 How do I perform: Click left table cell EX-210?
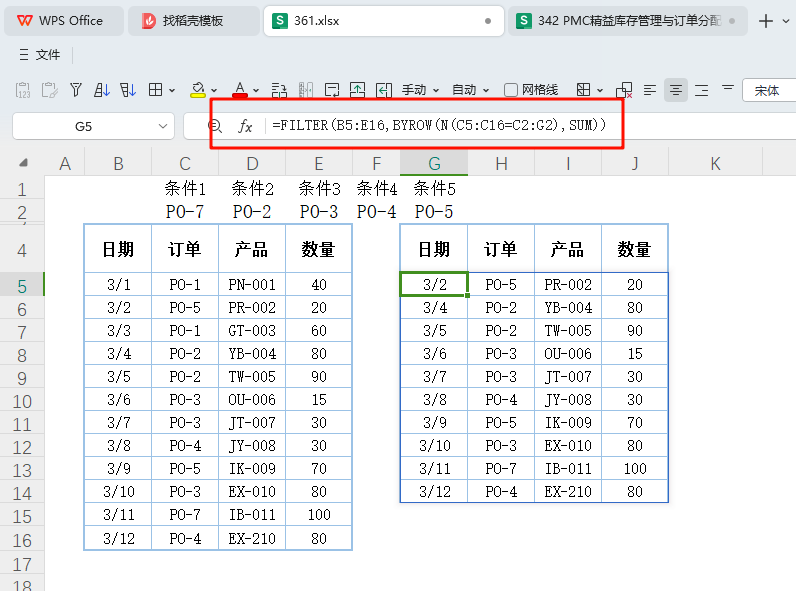tap(252, 538)
